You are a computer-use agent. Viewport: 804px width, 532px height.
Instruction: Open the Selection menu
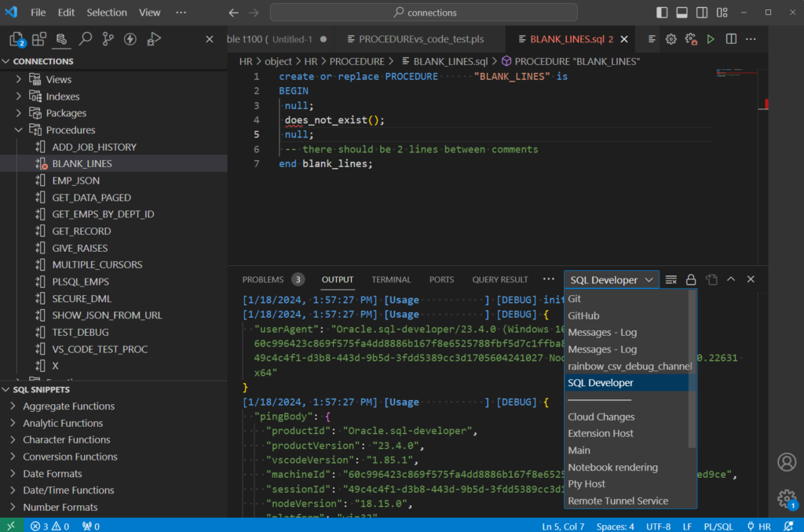click(x=107, y=13)
